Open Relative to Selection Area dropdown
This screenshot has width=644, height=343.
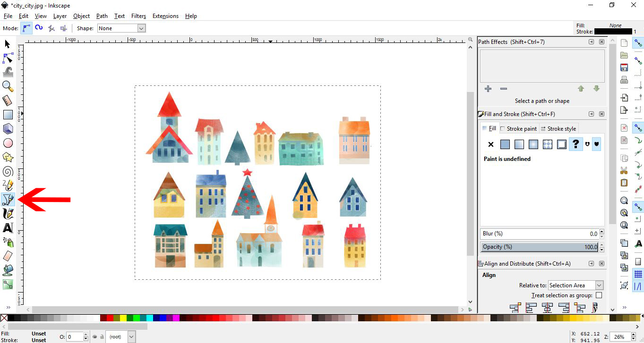click(575, 285)
